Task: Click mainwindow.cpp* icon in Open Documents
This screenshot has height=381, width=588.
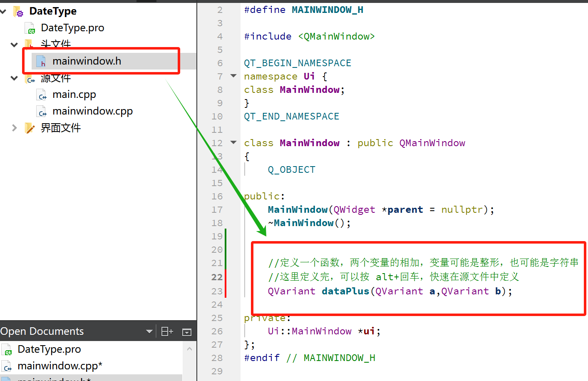Action: (x=7, y=366)
